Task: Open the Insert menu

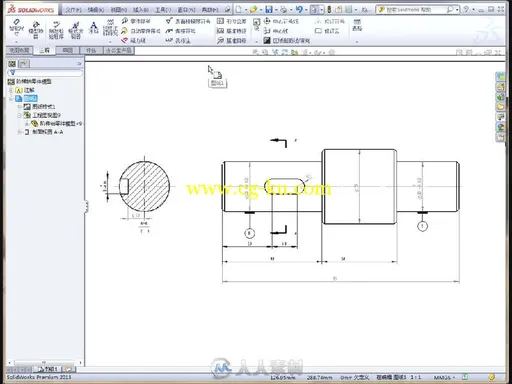Action: click(141, 10)
